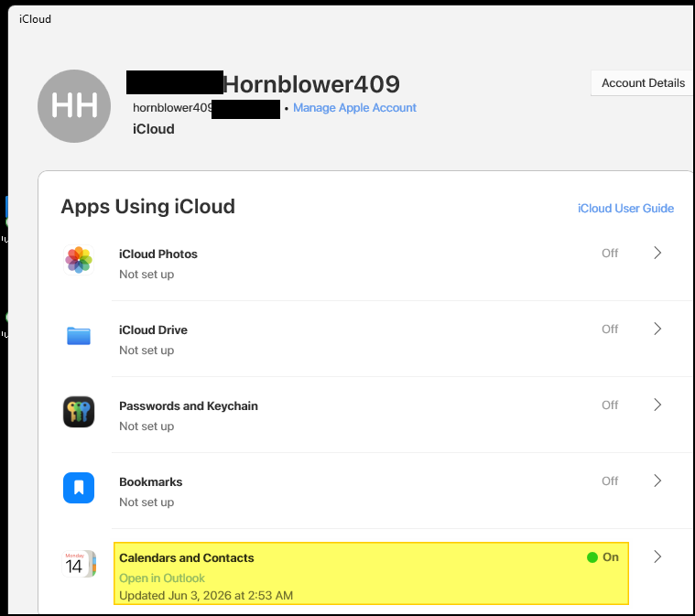The width and height of the screenshot is (695, 616).
Task: Click Not set up under iCloud Drive
Action: (147, 350)
